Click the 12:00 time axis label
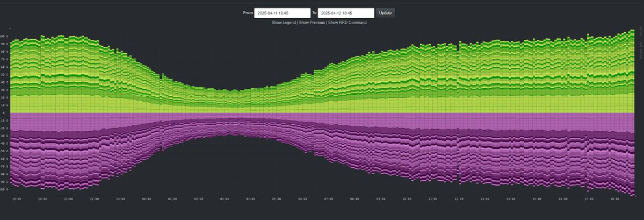The image size is (644, 220). tap(459, 199)
